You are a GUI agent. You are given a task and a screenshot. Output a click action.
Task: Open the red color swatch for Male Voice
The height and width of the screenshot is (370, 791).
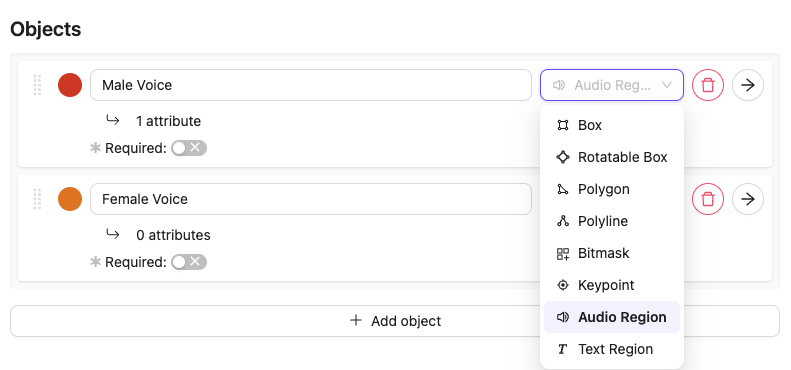click(70, 85)
